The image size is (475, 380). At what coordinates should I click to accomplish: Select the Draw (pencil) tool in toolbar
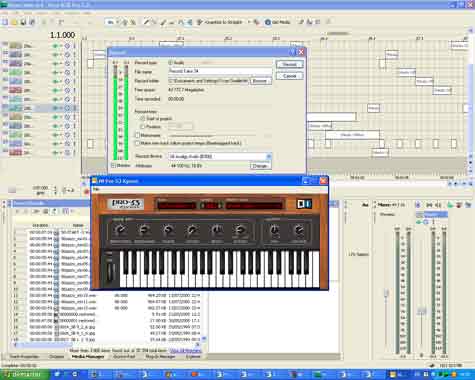(x=146, y=22)
